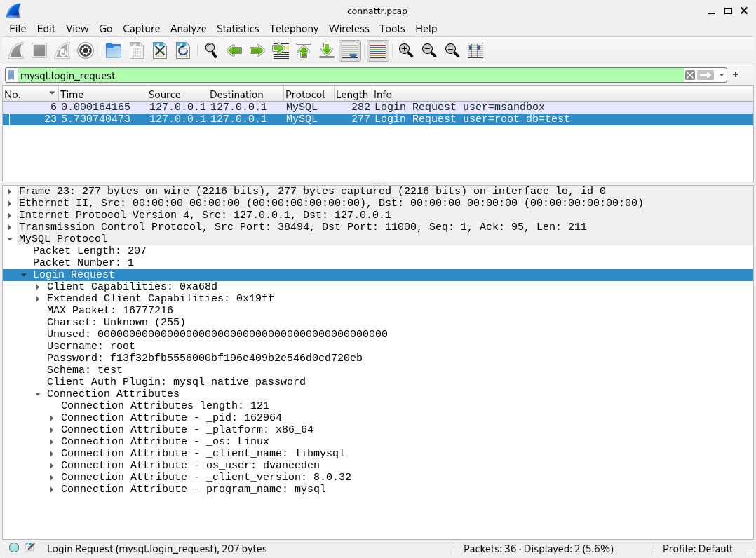Collapse the Login Request subtree
Image resolution: width=756 pixels, height=558 pixels.
point(24,275)
